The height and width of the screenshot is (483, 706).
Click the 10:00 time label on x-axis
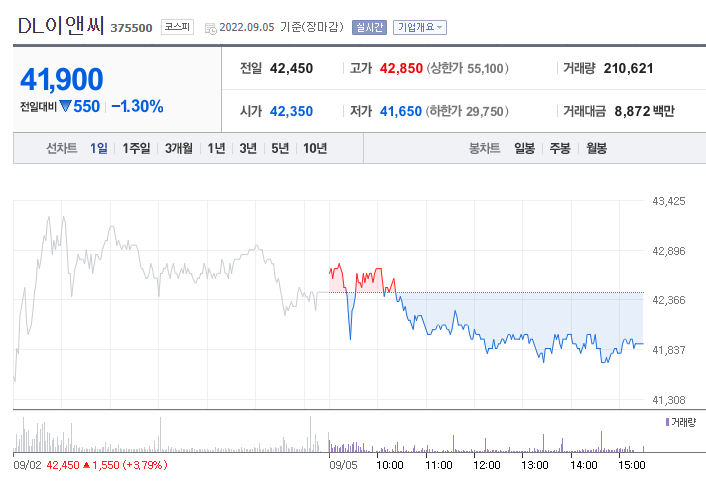click(x=389, y=465)
